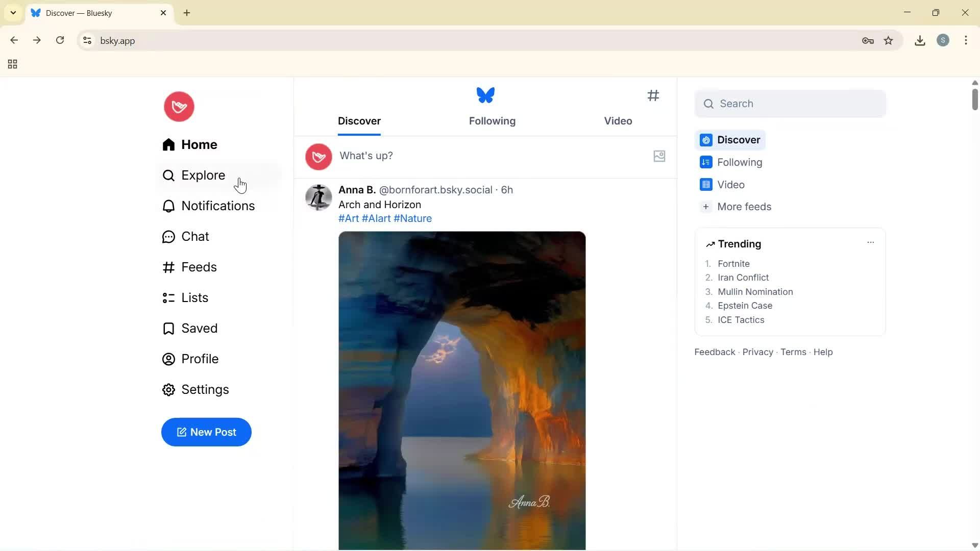Switch to the Video tab
The width and height of the screenshot is (980, 551).
click(618, 121)
